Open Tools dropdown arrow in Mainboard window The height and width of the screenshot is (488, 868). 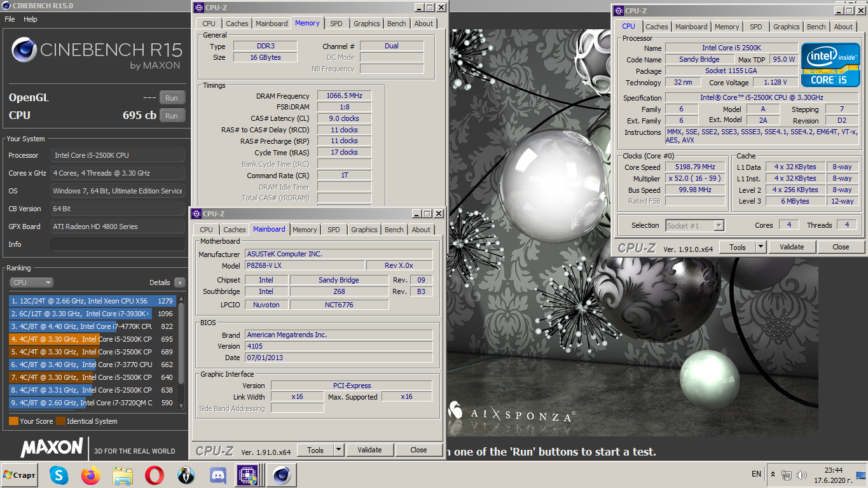[338, 450]
